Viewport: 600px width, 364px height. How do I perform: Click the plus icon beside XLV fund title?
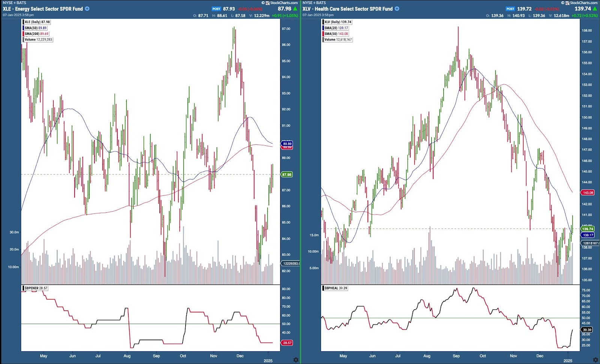pyautogui.click(x=397, y=9)
